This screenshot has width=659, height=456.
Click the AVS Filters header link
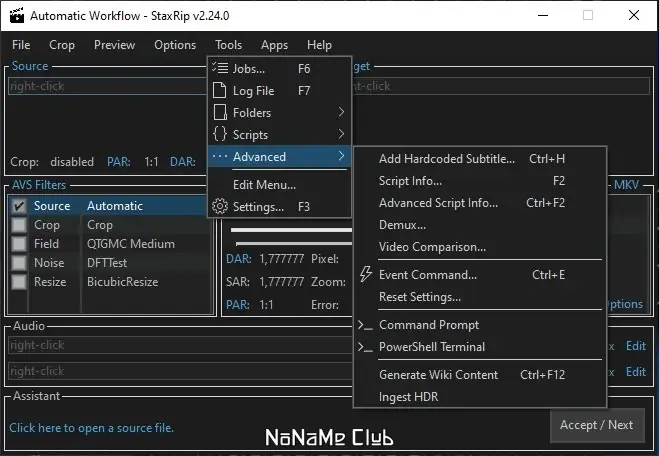pyautogui.click(x=39, y=185)
